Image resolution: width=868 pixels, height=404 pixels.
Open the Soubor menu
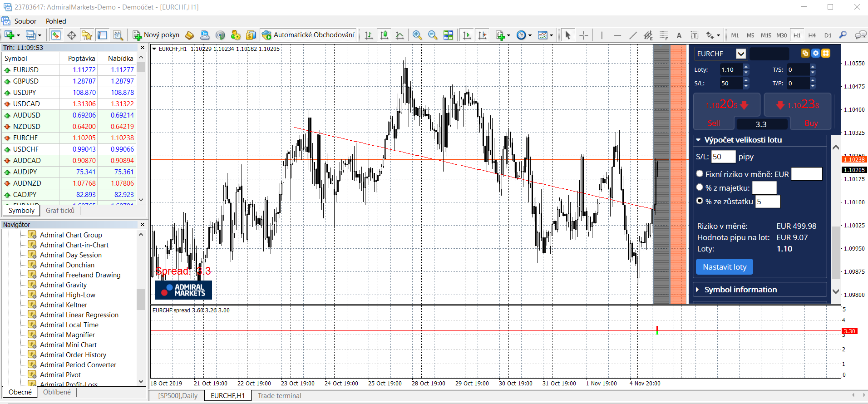(25, 21)
